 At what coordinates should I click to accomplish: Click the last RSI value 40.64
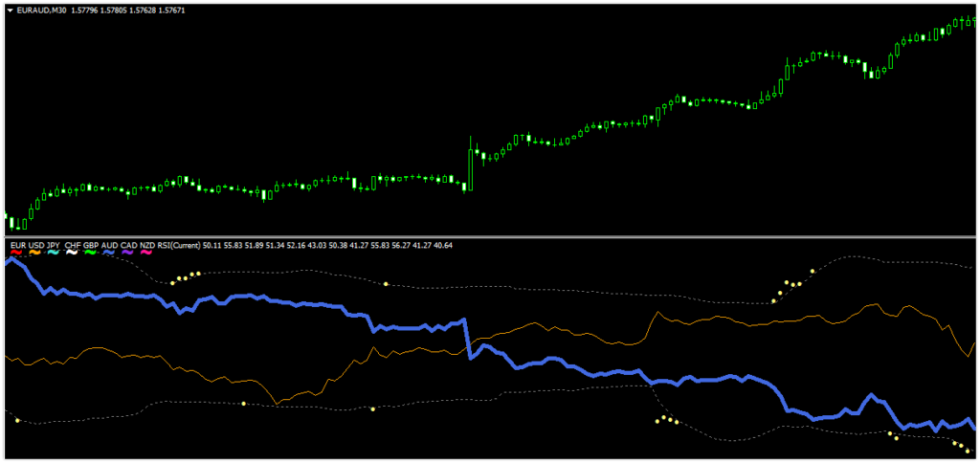click(x=443, y=245)
